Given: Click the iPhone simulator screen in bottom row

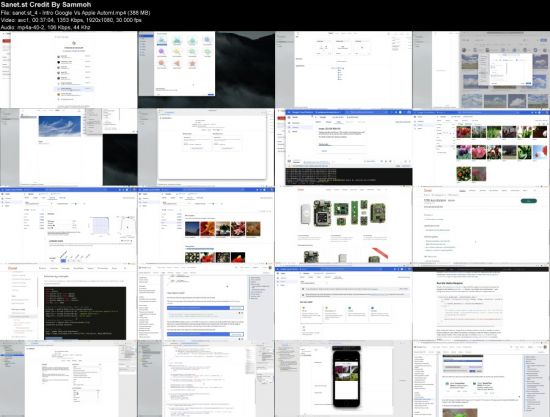Looking at the screenshot, I should pos(347,381).
